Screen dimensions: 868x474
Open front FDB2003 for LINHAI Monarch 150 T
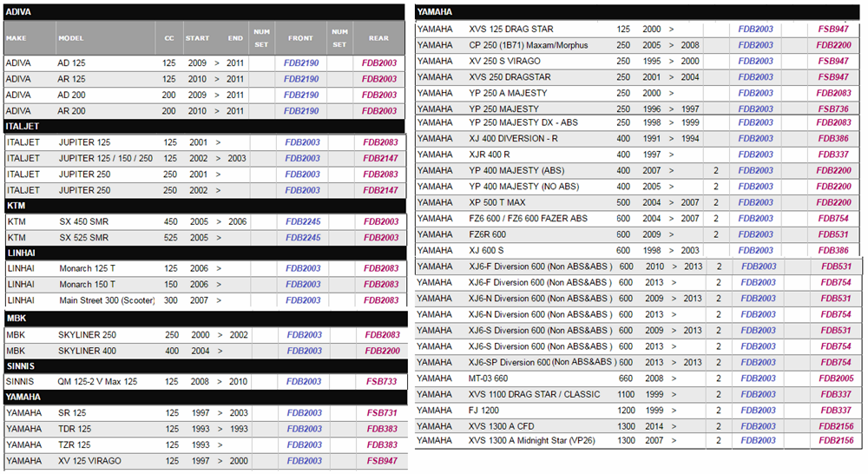[x=303, y=285]
